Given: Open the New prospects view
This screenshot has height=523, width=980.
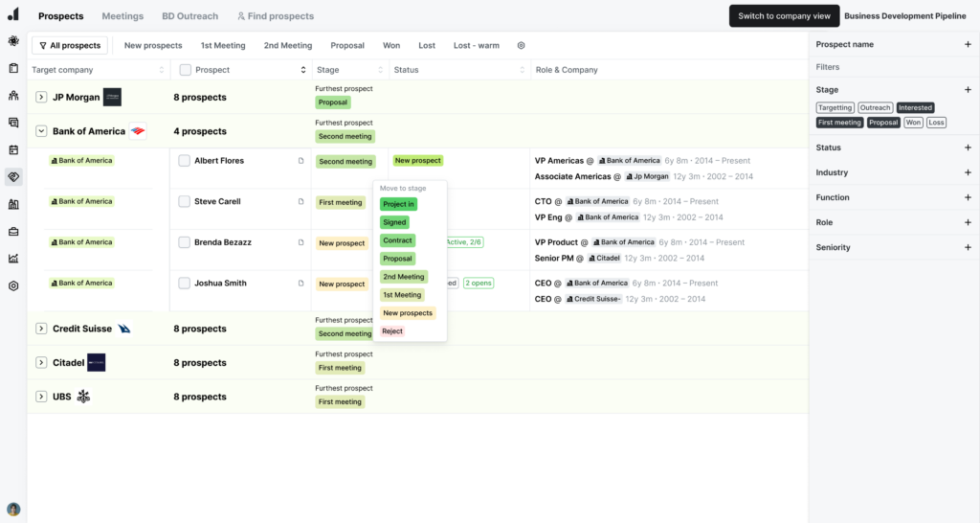Looking at the screenshot, I should pyautogui.click(x=153, y=46).
